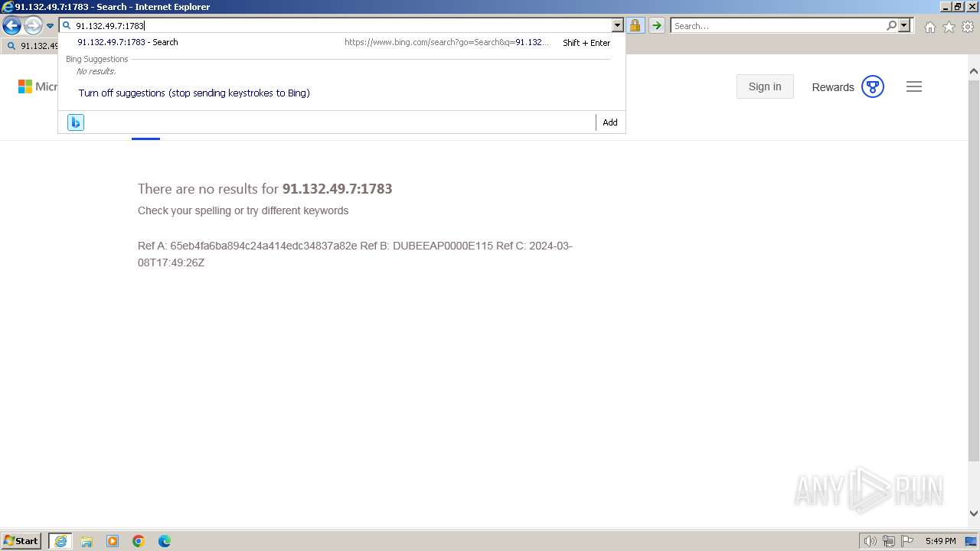980x551 pixels.
Task: Select the 91.132.49.7 browser tab
Action: coord(32,46)
